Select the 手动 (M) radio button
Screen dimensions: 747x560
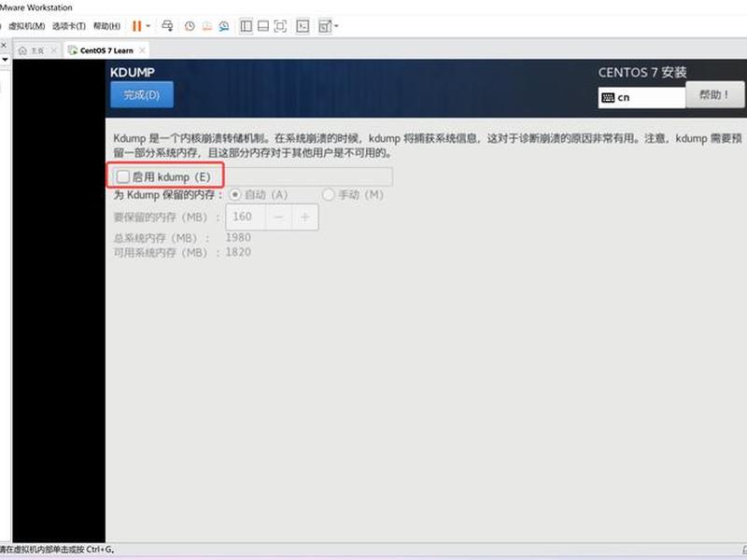pyautogui.click(x=329, y=195)
